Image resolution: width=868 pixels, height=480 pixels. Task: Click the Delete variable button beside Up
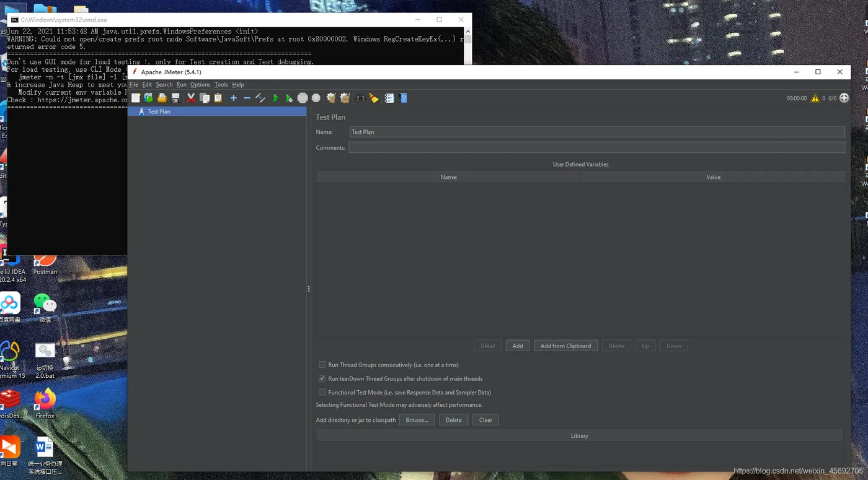(x=616, y=346)
